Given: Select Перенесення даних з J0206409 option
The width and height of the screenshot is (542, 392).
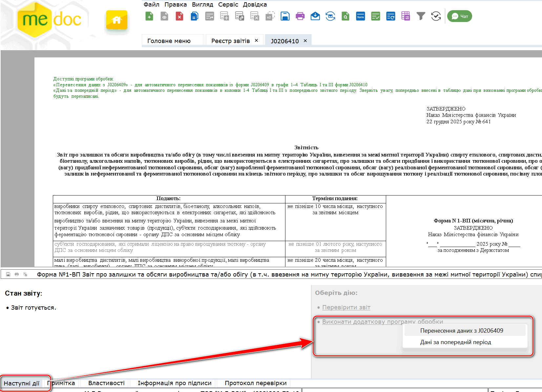Looking at the screenshot, I should click(461, 331).
